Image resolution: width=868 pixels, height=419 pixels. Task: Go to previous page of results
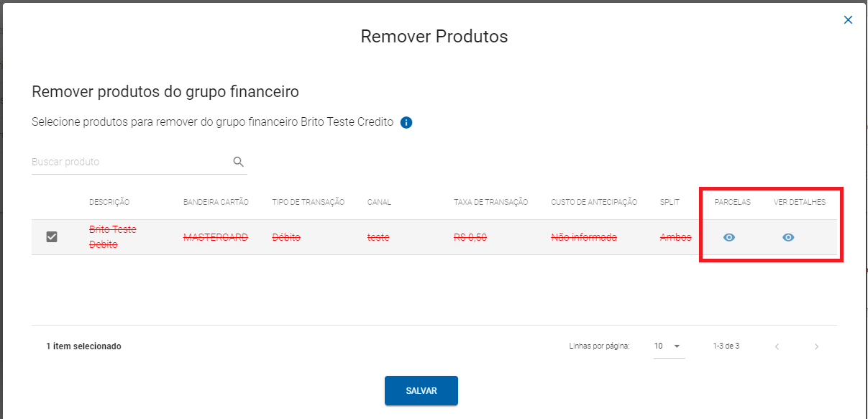(x=777, y=346)
